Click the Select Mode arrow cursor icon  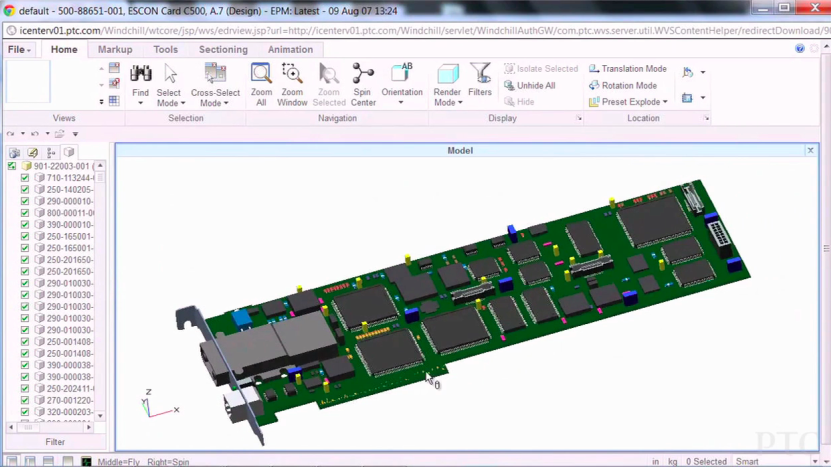pyautogui.click(x=170, y=74)
